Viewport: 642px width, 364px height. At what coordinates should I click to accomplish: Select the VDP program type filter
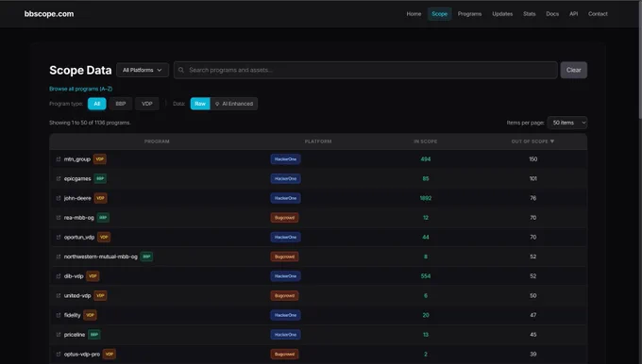(147, 104)
